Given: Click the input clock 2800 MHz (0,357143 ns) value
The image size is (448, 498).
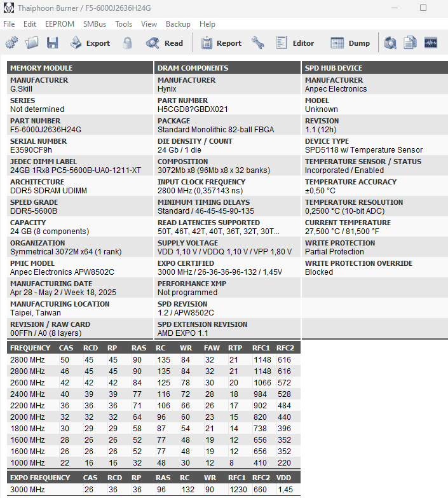Looking at the screenshot, I should (200, 191).
